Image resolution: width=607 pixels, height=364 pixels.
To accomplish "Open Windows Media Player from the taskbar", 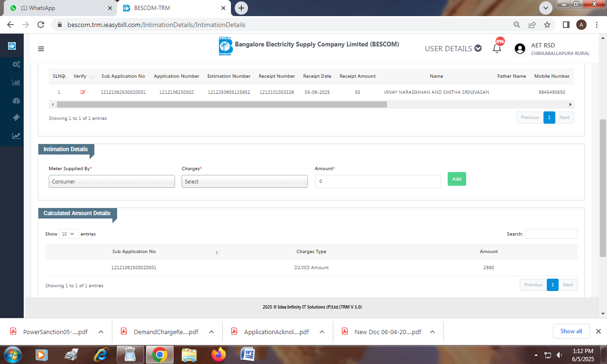I will [x=42, y=354].
